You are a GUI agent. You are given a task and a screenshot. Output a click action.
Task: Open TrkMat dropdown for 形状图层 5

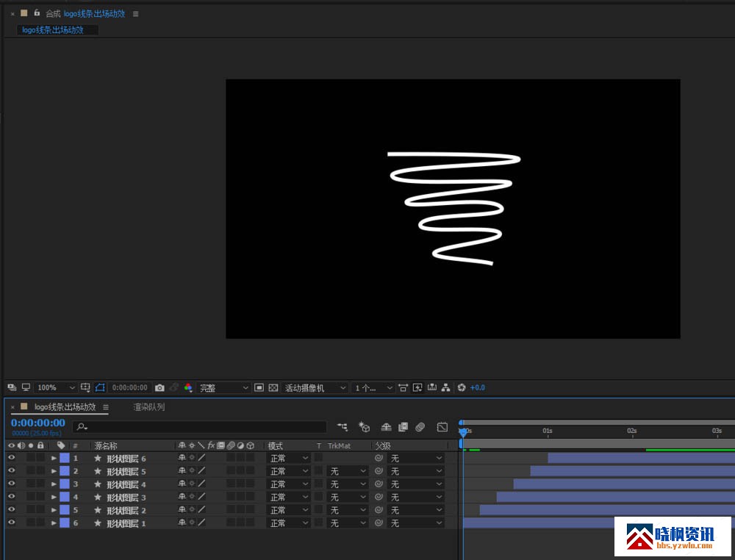tap(347, 471)
